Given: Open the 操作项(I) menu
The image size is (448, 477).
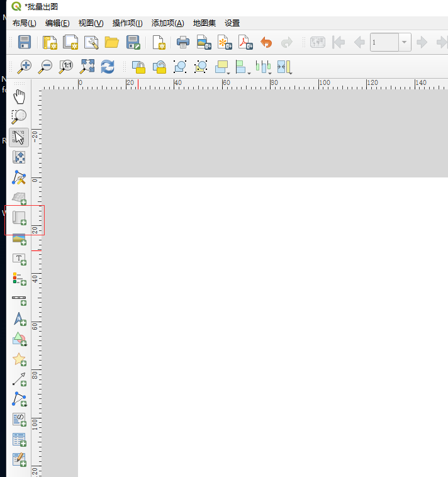Looking at the screenshot, I should pos(127,23).
